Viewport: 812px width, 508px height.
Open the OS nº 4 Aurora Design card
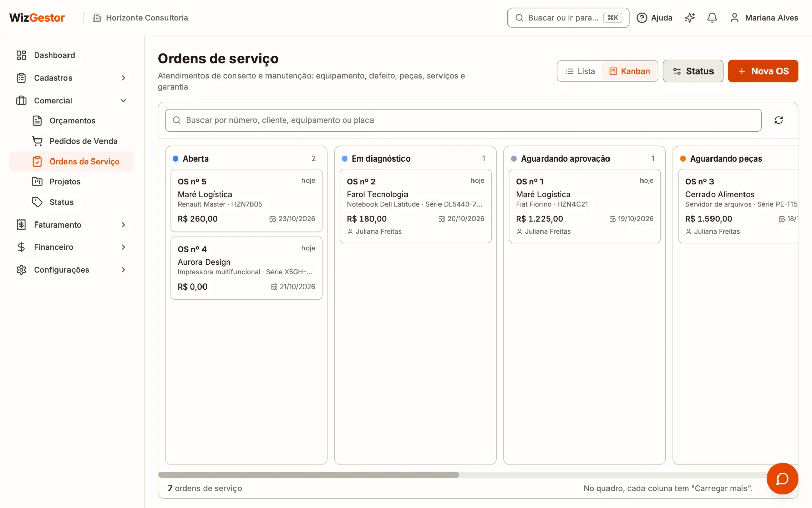click(246, 268)
